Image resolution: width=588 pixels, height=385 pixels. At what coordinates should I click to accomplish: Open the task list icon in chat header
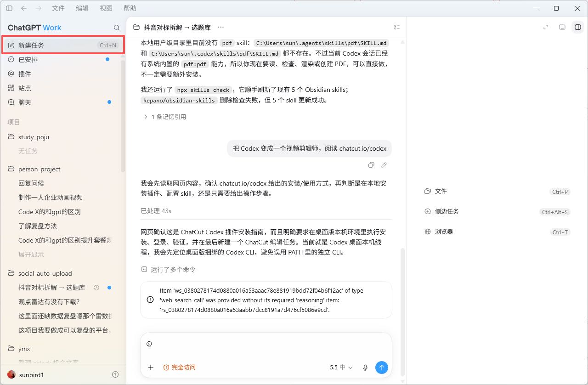click(397, 28)
